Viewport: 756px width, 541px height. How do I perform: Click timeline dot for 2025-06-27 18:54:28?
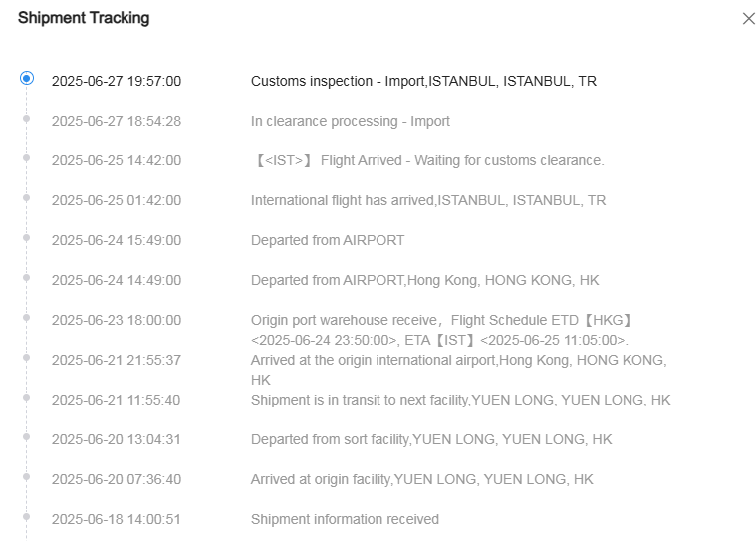coord(27,118)
